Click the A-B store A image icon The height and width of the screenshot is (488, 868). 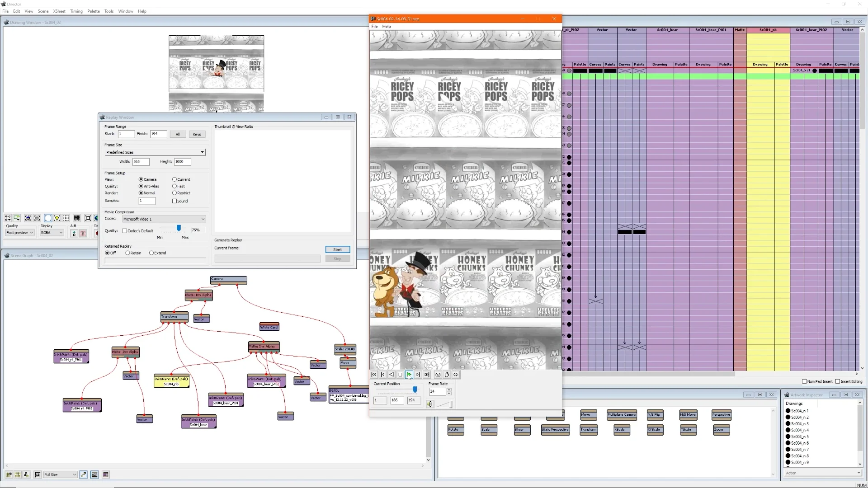tap(74, 233)
